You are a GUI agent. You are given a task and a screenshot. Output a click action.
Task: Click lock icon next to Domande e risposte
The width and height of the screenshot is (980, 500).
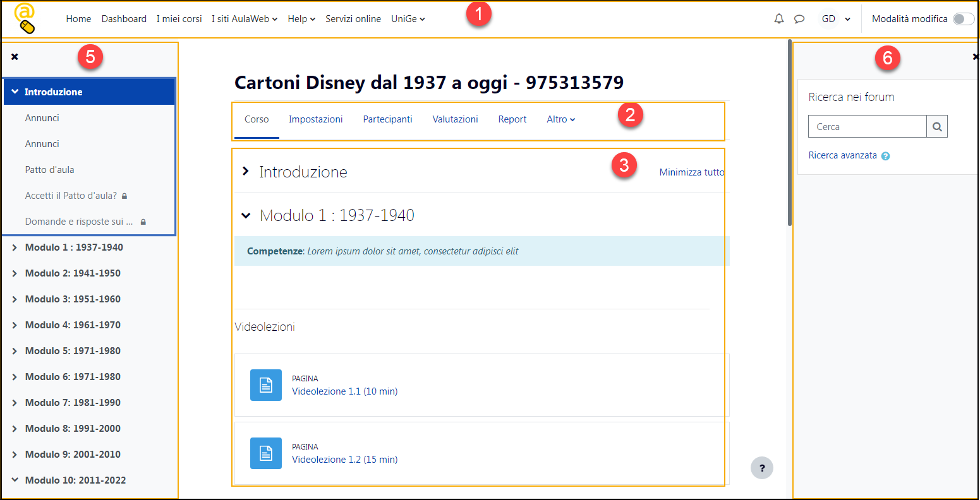click(x=143, y=222)
